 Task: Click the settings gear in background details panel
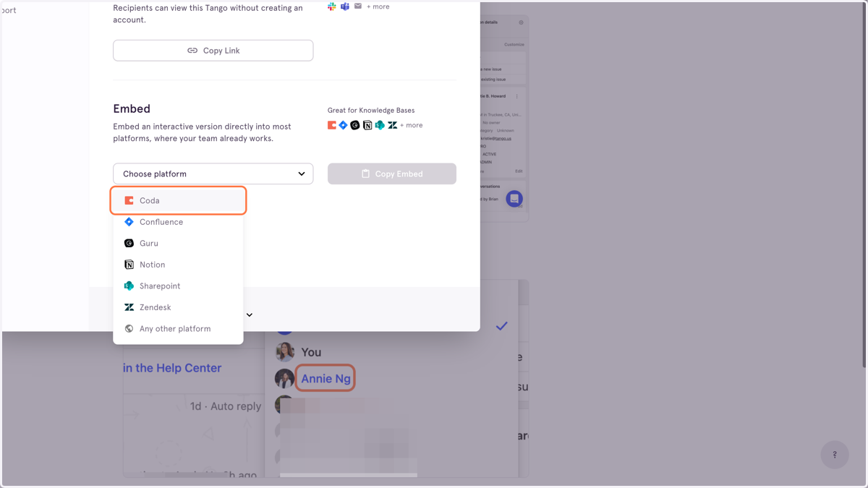pyautogui.click(x=521, y=22)
